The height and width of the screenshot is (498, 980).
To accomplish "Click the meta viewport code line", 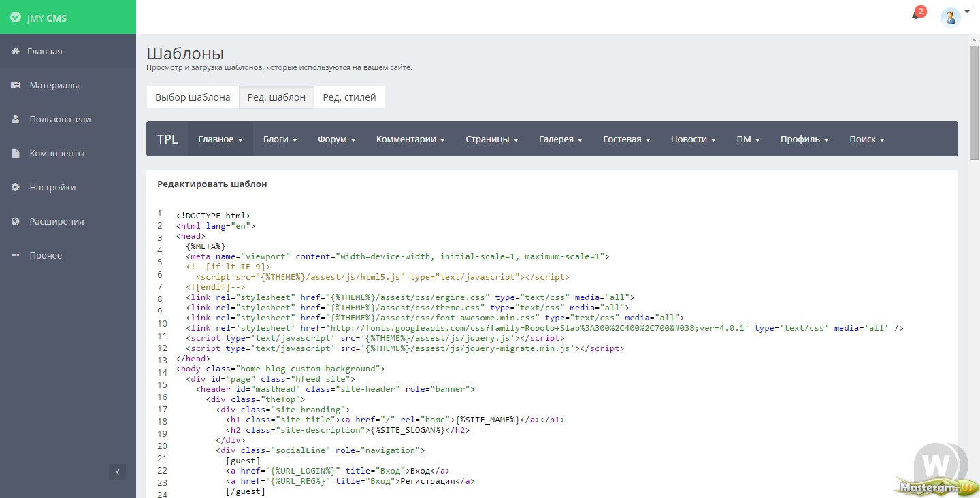I will (x=397, y=256).
